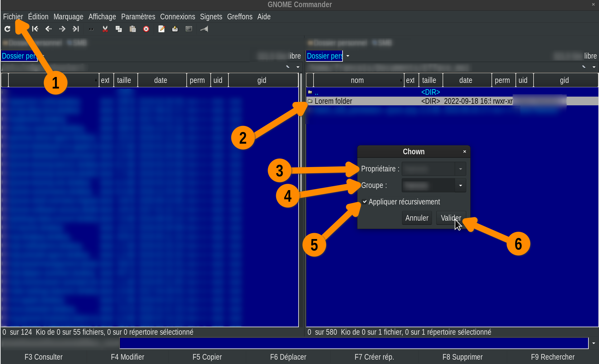Click the command line input field
This screenshot has width=599, height=364.
(x=353, y=343)
